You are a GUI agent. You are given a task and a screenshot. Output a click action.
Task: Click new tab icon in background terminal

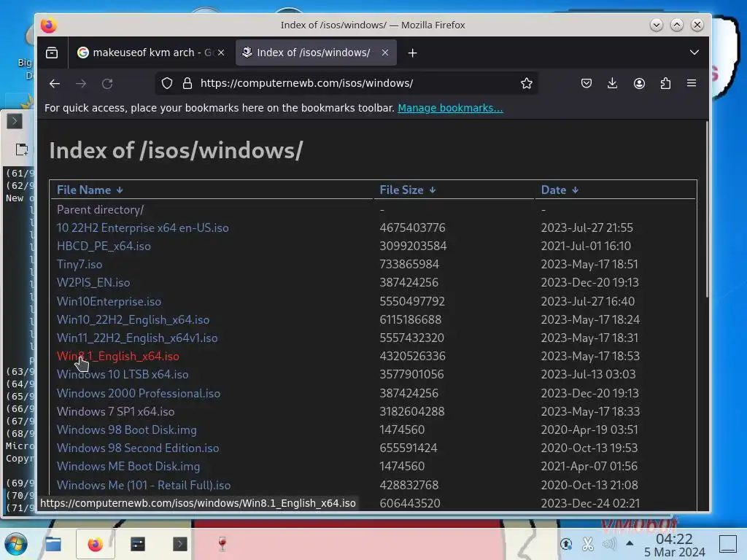pos(21,149)
